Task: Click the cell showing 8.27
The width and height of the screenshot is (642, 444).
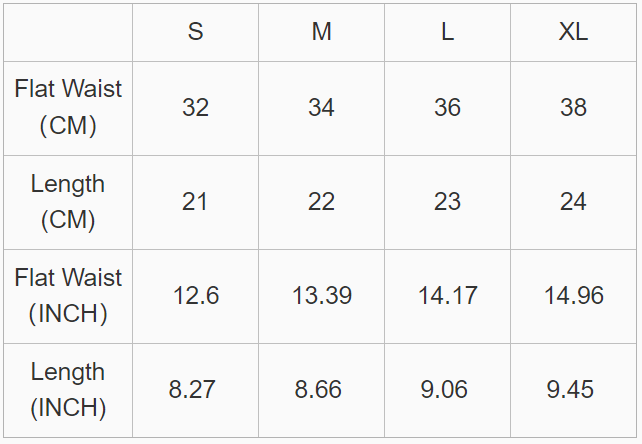Action: tap(195, 390)
